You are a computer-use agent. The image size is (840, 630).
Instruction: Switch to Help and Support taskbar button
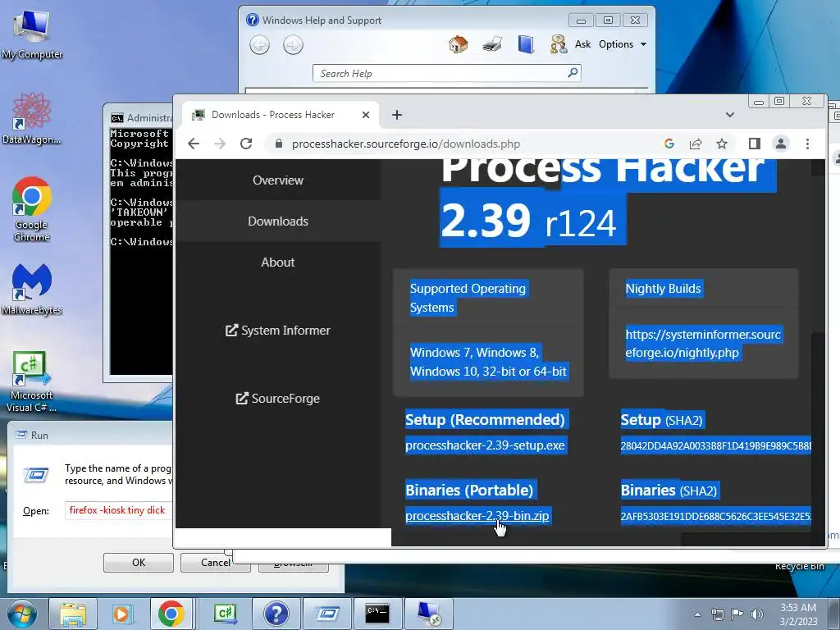click(x=276, y=614)
